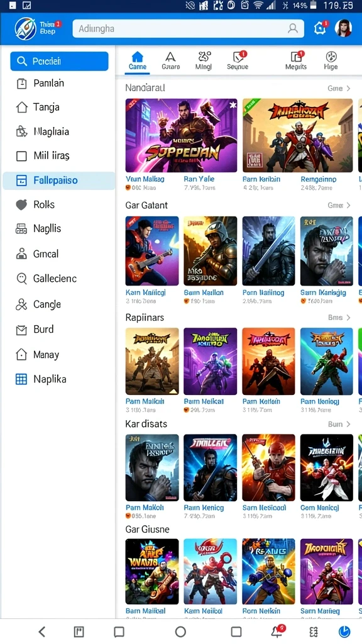The height and width of the screenshot is (644, 362).
Task: Open the guitar player game thumbnail
Action: (152, 251)
